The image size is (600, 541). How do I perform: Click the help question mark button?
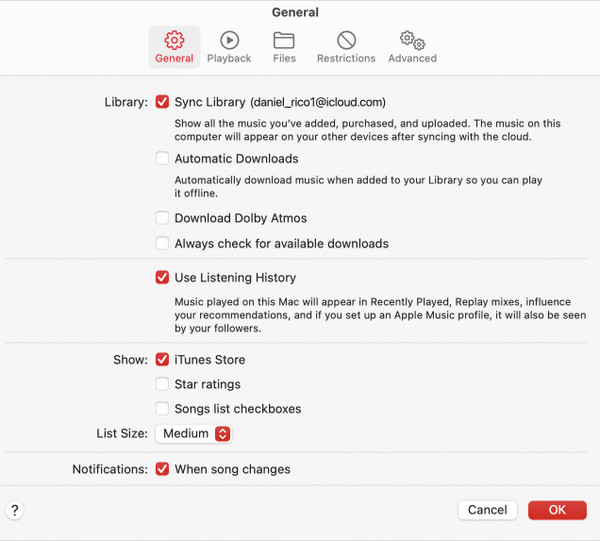pos(15,510)
